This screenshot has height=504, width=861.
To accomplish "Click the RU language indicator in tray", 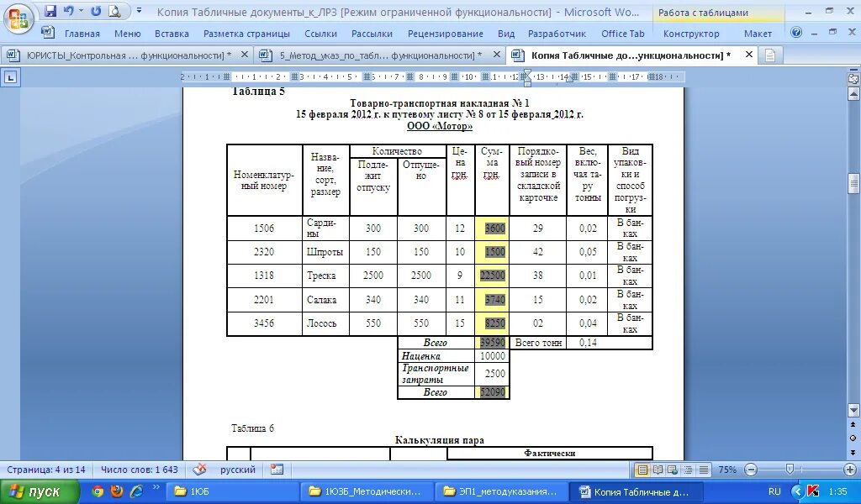I will [x=774, y=491].
